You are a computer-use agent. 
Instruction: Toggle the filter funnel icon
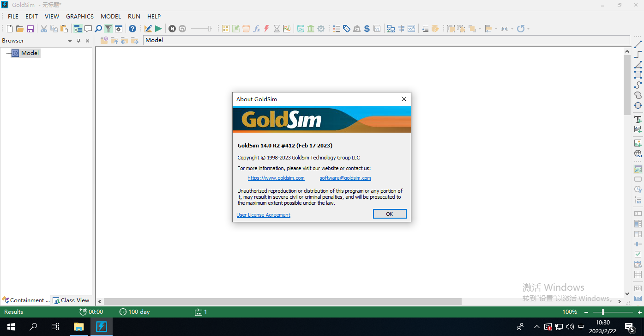click(x=108, y=29)
